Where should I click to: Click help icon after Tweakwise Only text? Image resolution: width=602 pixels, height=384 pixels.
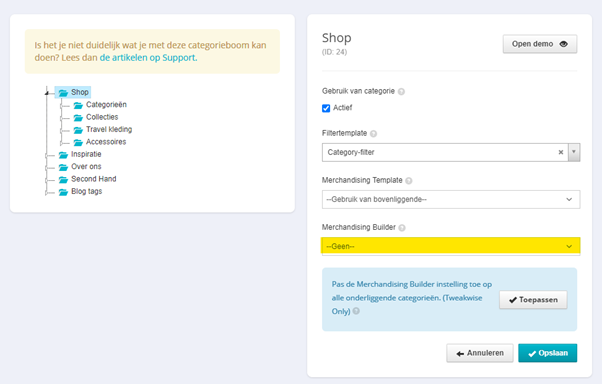[x=356, y=311]
